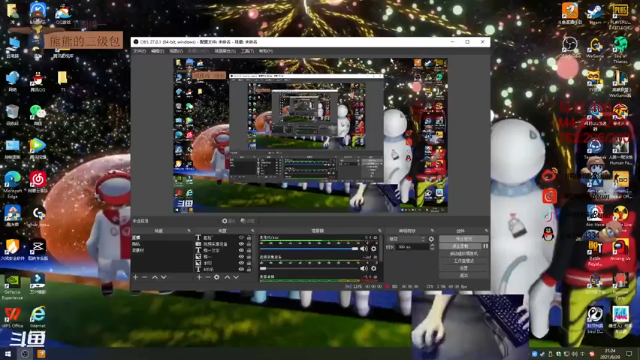This screenshot has height=360, width=640.
Task: Toggle lock on second source in list
Action: tap(249, 244)
